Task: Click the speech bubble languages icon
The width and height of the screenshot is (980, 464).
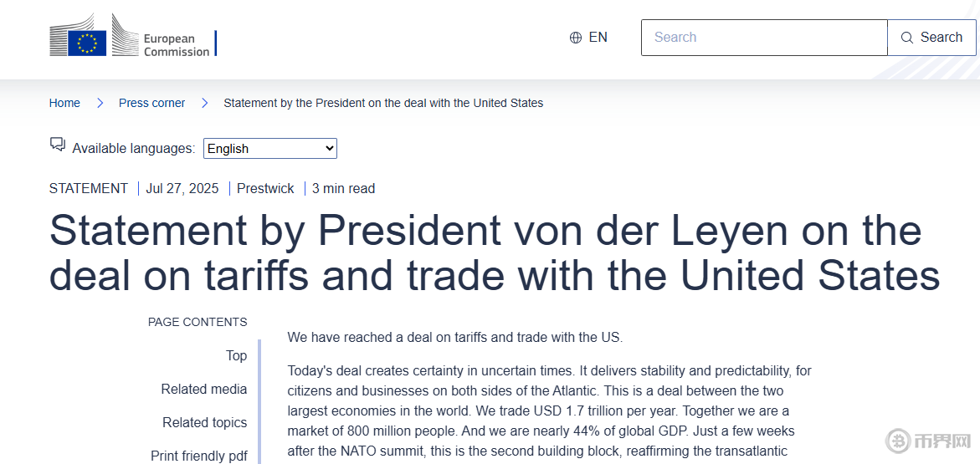Action: point(58,145)
